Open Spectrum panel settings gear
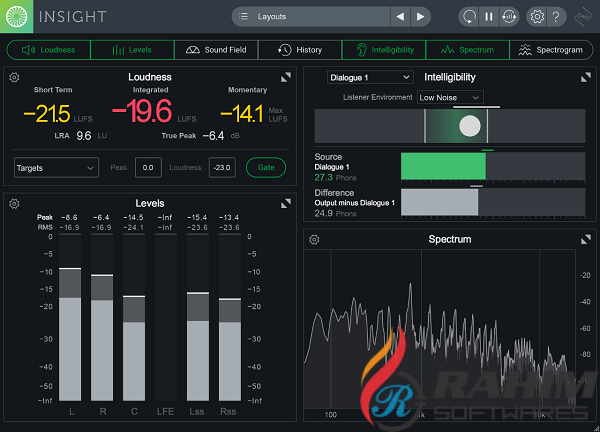 tap(314, 240)
